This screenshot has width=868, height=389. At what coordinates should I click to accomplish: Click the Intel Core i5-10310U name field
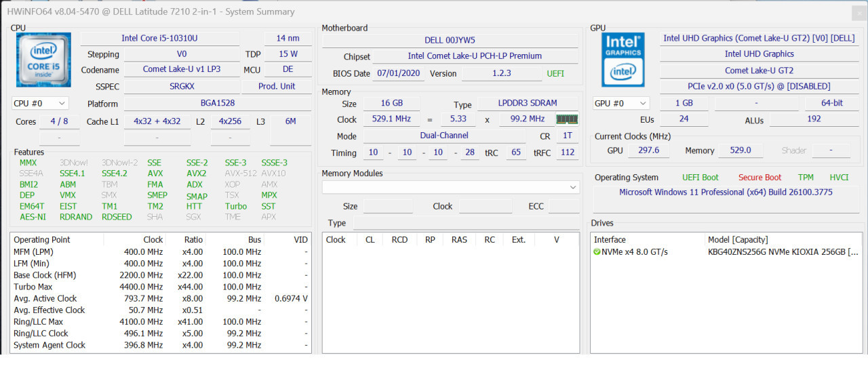160,39
